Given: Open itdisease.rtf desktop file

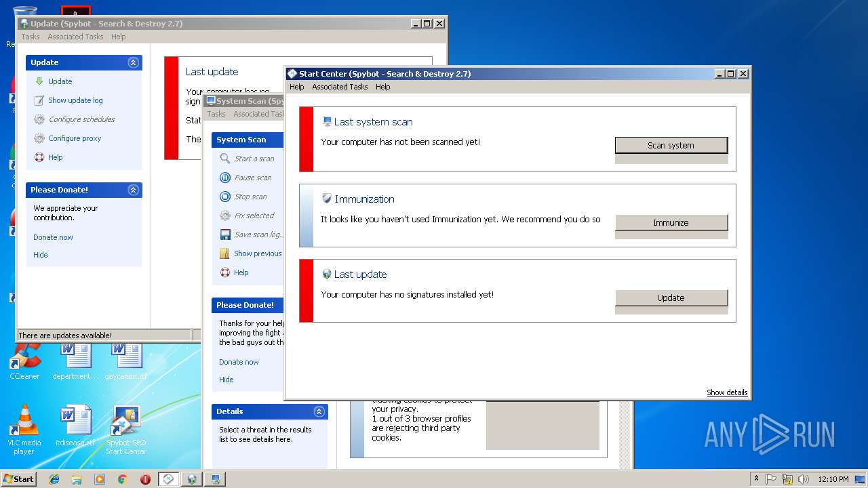Looking at the screenshot, I should coord(75,427).
